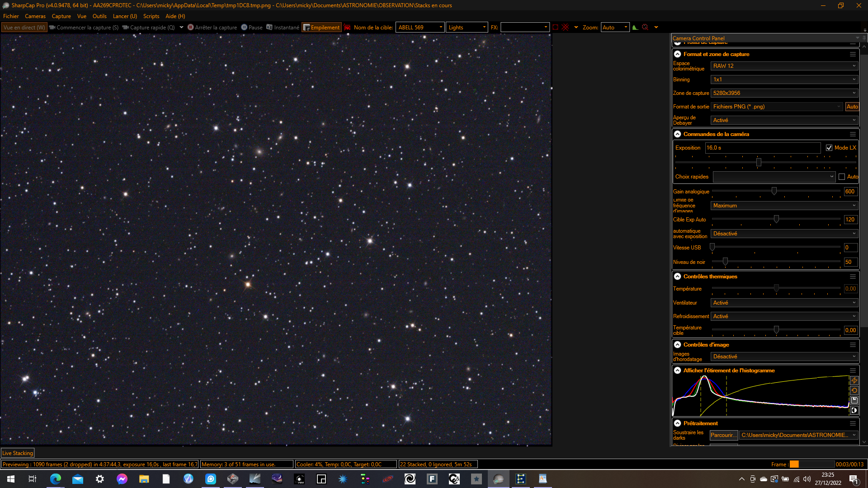
Task: Click the Exposition value input field
Action: (x=763, y=148)
